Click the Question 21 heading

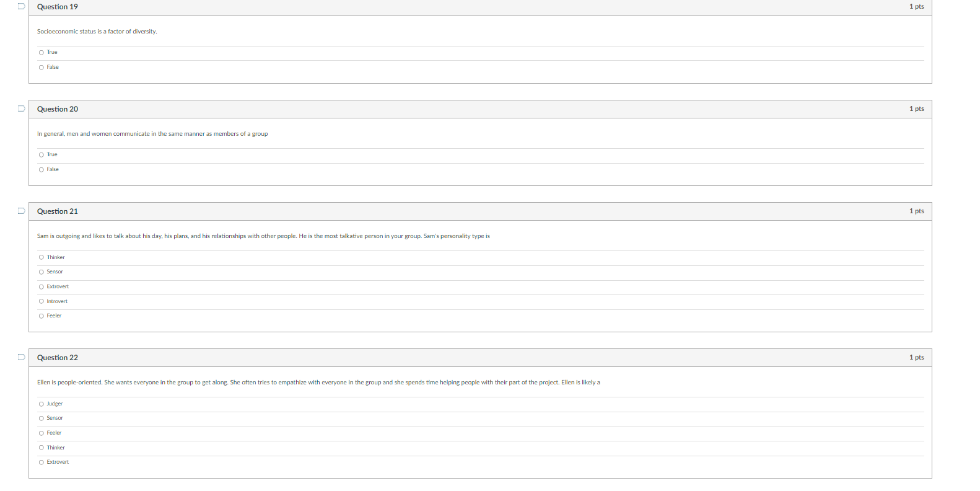point(58,211)
